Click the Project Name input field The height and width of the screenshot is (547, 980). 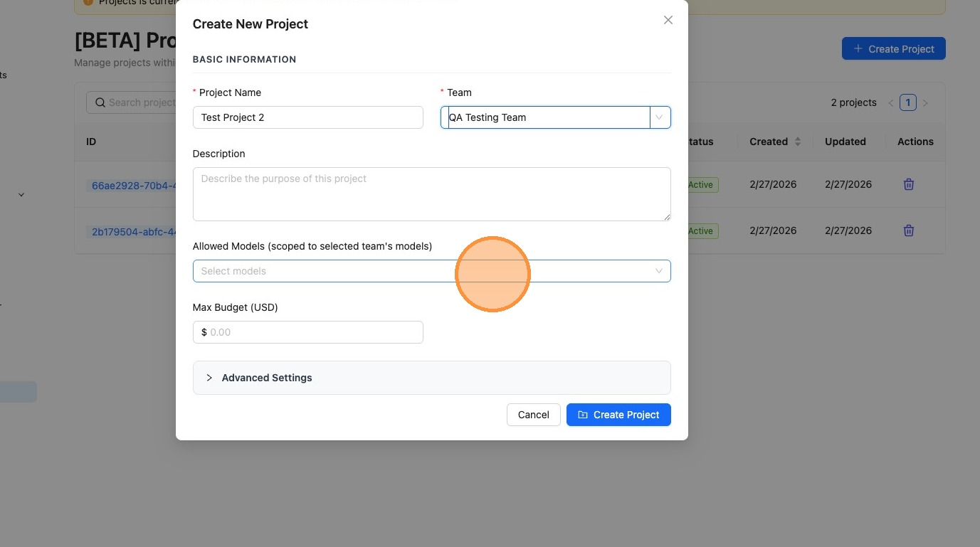(307, 117)
